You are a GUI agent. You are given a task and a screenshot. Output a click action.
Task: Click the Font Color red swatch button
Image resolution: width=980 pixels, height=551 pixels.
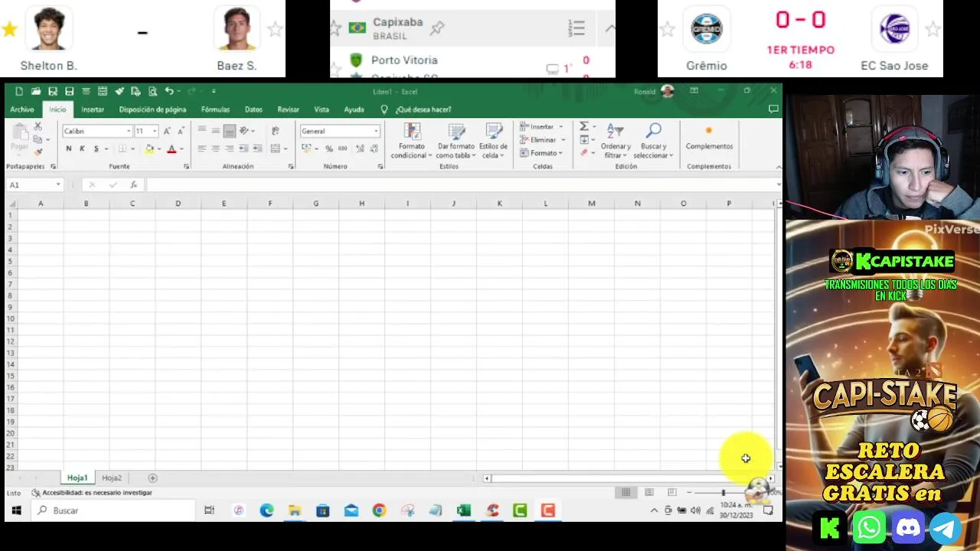pyautogui.click(x=171, y=148)
